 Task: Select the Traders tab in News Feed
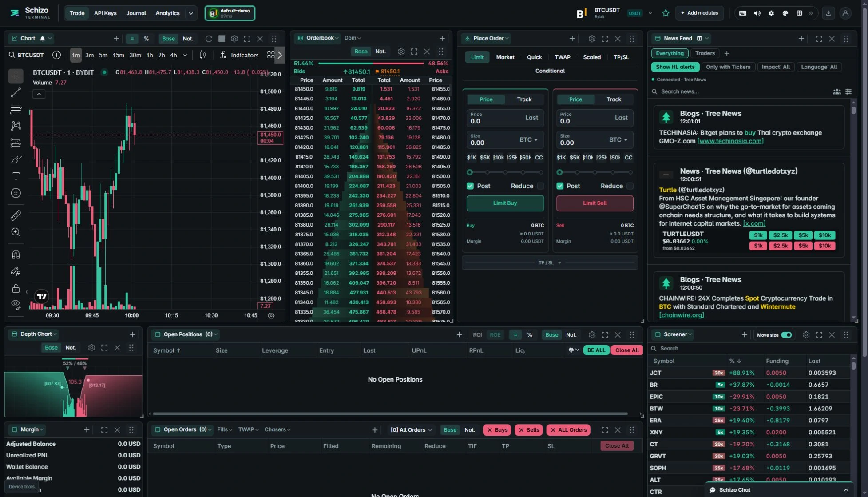tap(705, 53)
